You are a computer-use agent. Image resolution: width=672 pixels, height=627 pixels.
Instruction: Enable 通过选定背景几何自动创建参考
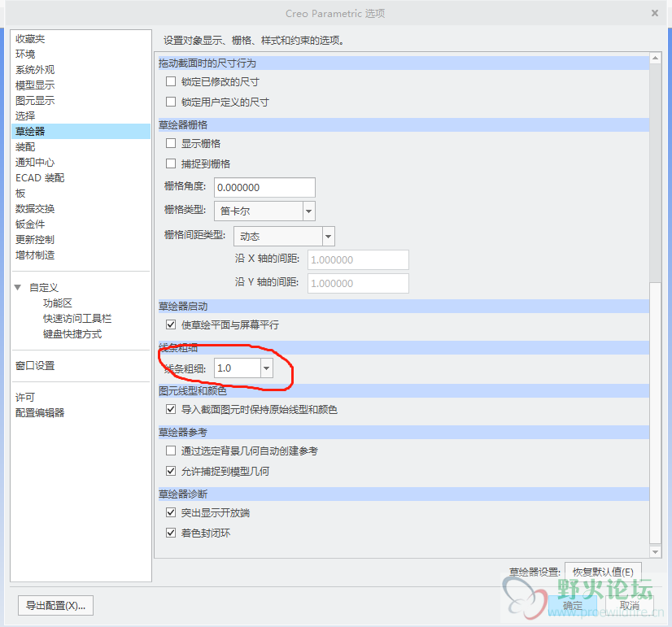click(x=171, y=451)
